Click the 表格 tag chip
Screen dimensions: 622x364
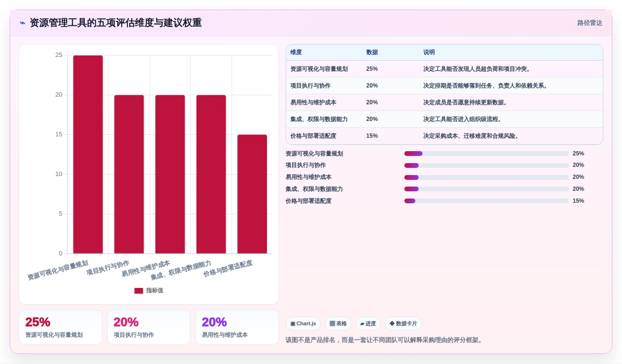[338, 324]
